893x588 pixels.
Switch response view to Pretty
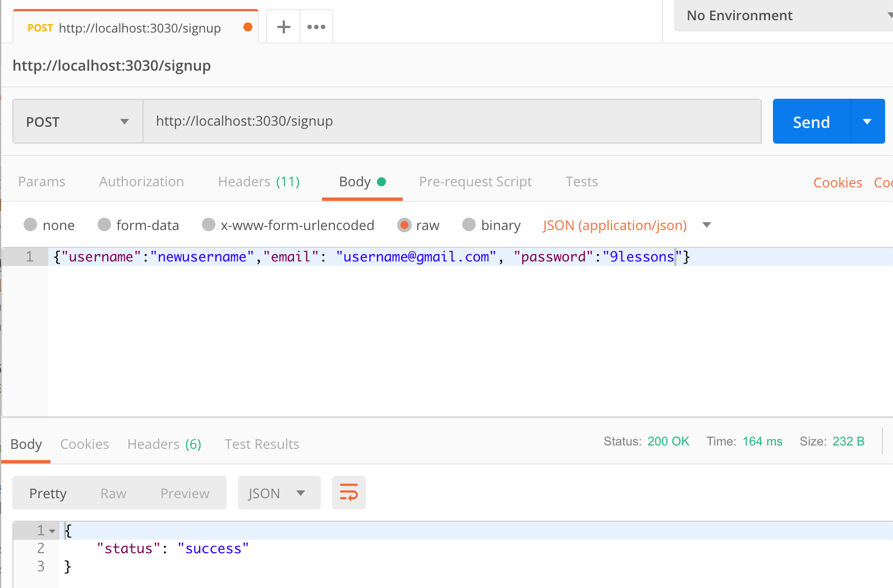click(48, 493)
